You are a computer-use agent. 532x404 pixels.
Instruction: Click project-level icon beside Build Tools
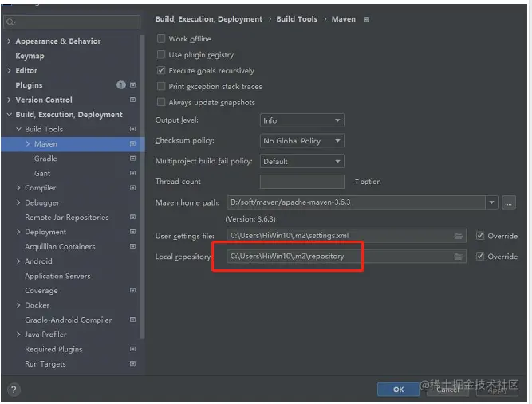(132, 129)
